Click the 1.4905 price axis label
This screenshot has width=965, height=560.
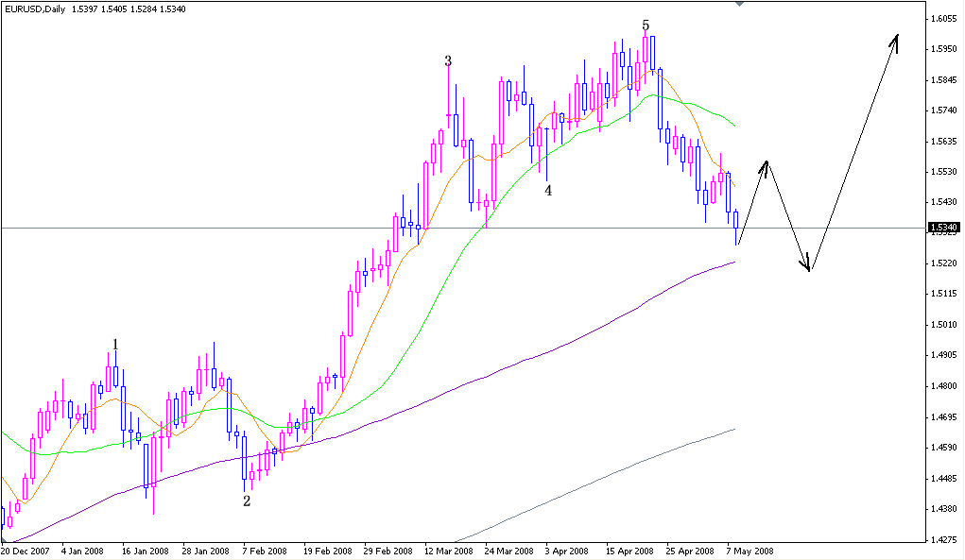(944, 355)
